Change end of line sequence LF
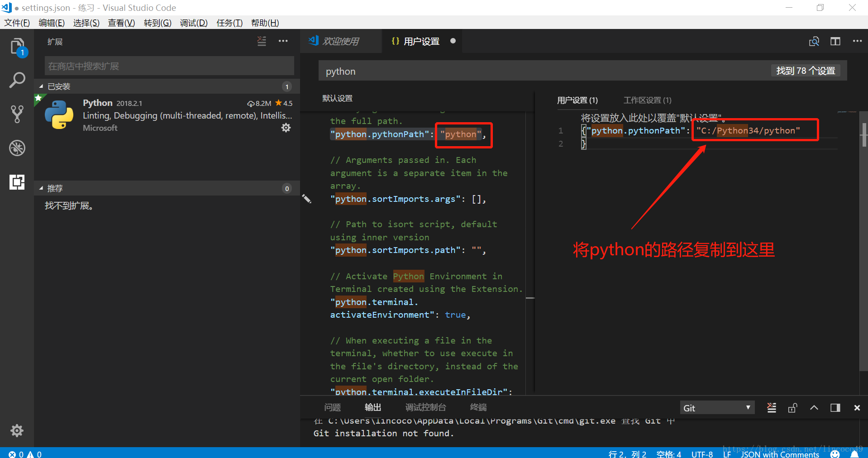Viewport: 868px width, 458px height. pyautogui.click(x=727, y=454)
